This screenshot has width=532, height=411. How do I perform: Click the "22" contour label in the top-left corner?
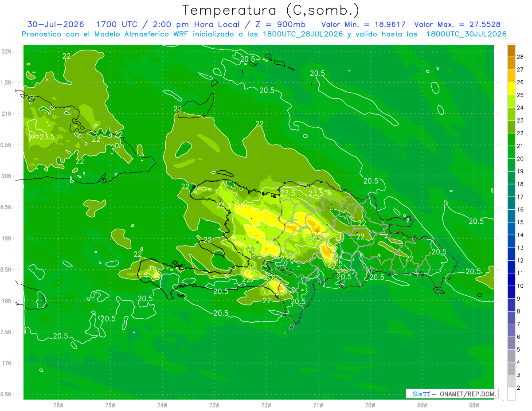coord(66,56)
